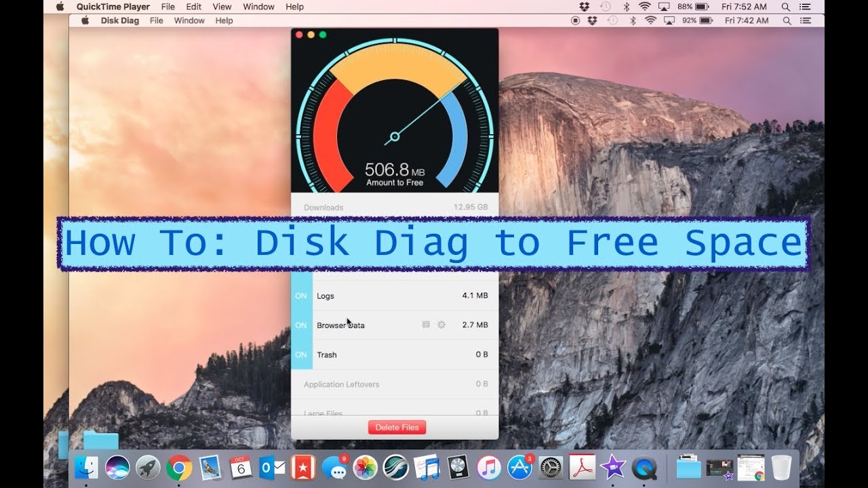Launch Siri from the Dock

tap(117, 467)
